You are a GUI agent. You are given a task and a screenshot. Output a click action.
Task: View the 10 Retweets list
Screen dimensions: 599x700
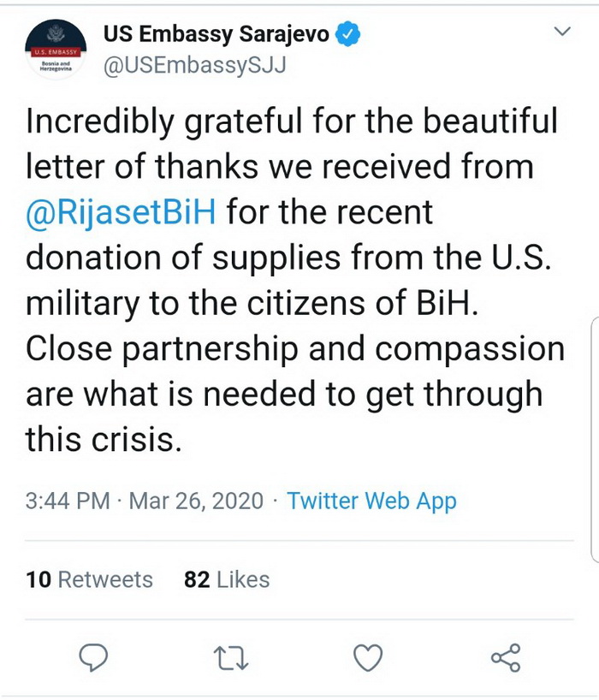pos(89,579)
